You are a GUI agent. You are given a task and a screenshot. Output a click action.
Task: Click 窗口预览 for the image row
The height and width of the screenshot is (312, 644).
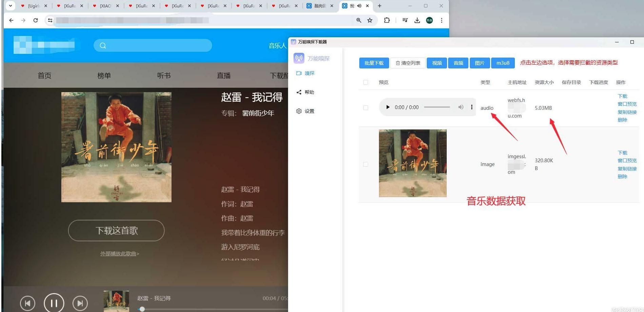627,161
